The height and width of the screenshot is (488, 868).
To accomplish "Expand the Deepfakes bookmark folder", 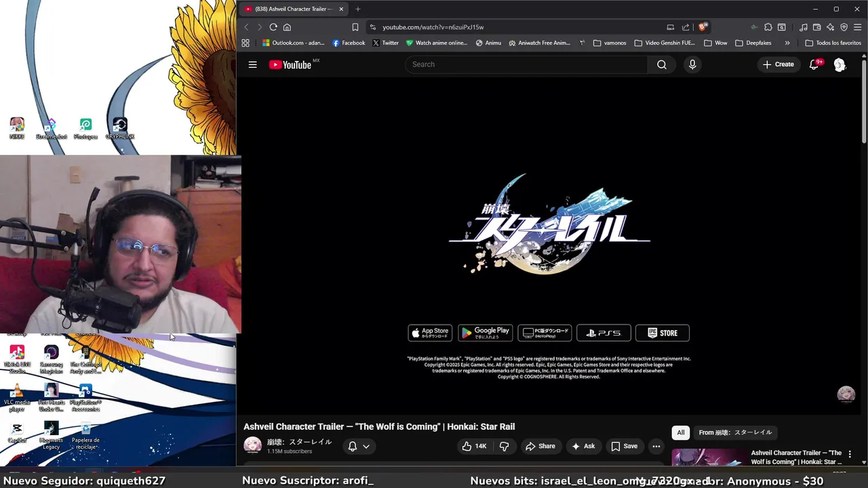I will [753, 43].
